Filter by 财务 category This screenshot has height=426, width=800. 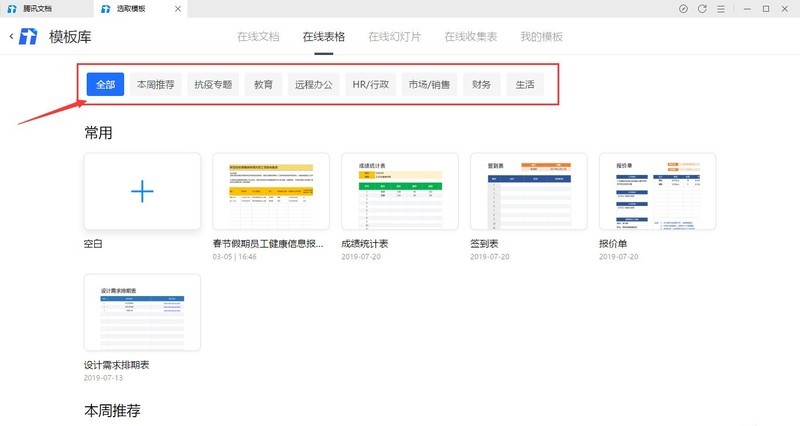482,84
